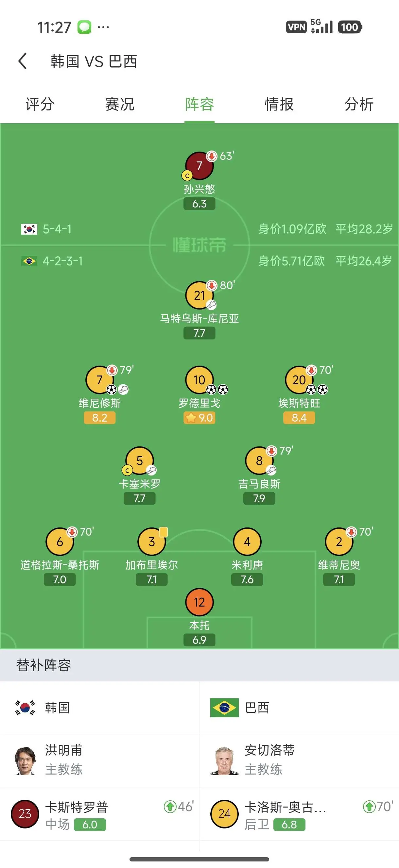Tap coach Ancelotti's photo thumbnail
The width and height of the screenshot is (399, 868).
click(x=224, y=760)
